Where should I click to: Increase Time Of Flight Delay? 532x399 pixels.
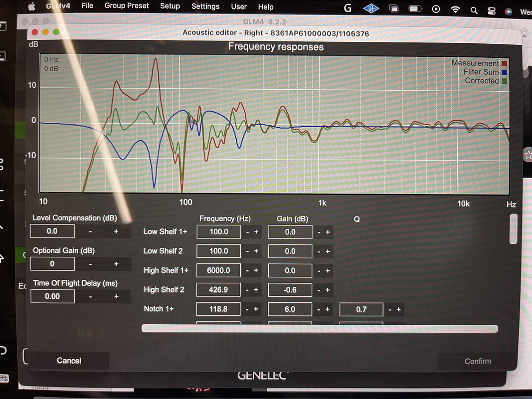116,297
